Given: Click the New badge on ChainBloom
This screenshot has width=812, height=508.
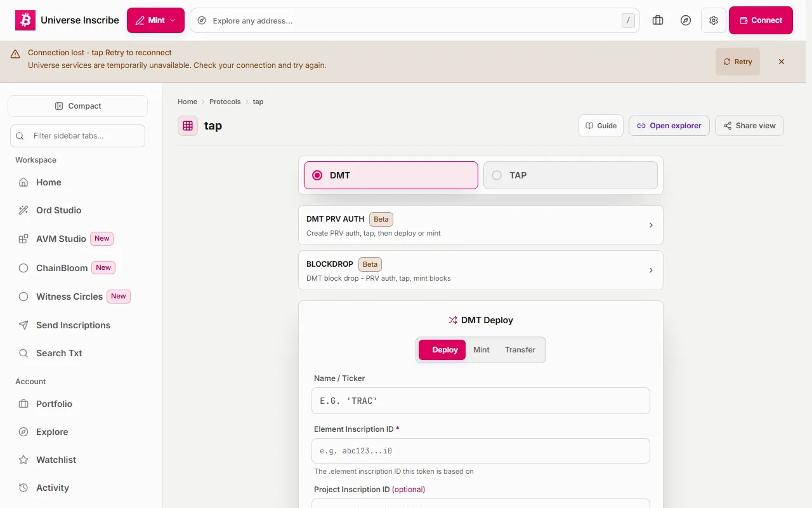Looking at the screenshot, I should pyautogui.click(x=103, y=268).
